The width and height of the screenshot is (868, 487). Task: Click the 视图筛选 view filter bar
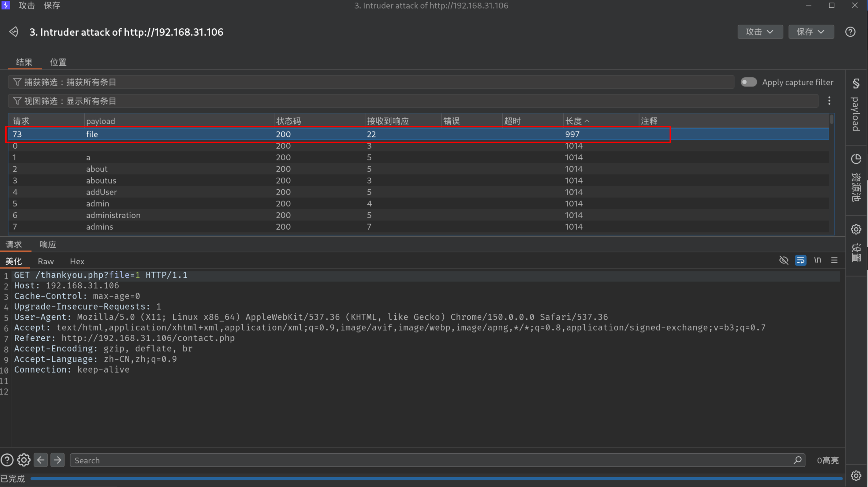coord(413,101)
